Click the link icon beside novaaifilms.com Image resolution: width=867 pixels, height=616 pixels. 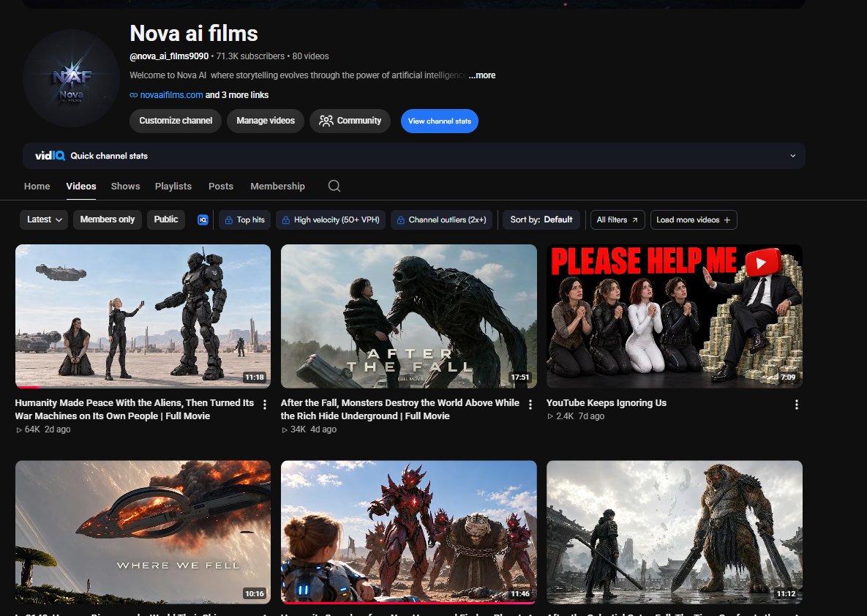click(x=133, y=95)
